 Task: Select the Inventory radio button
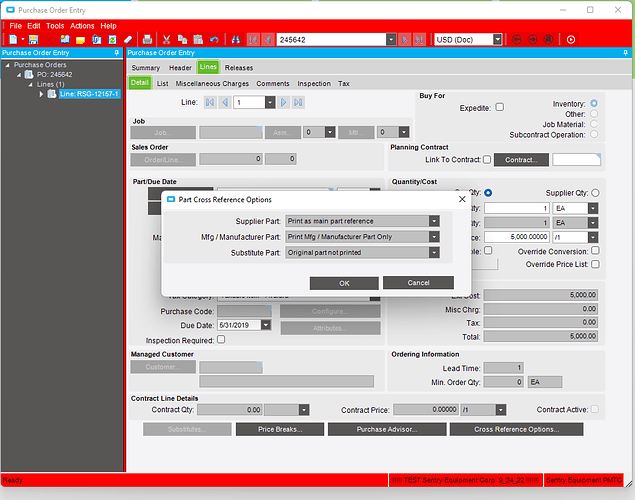(x=594, y=104)
